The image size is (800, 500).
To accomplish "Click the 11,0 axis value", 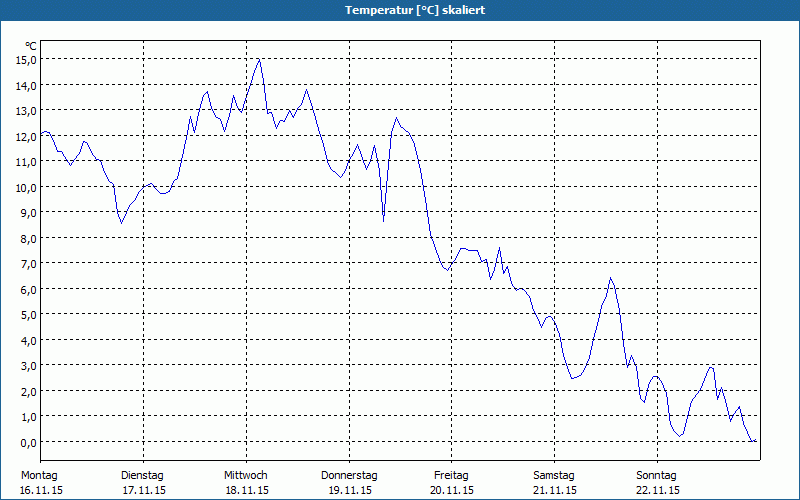I will pos(28,162).
